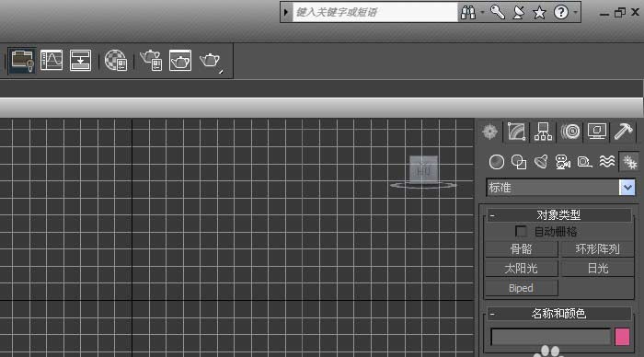This screenshot has height=357, width=644.
Task: Click the 骨骼 button
Action: click(522, 249)
